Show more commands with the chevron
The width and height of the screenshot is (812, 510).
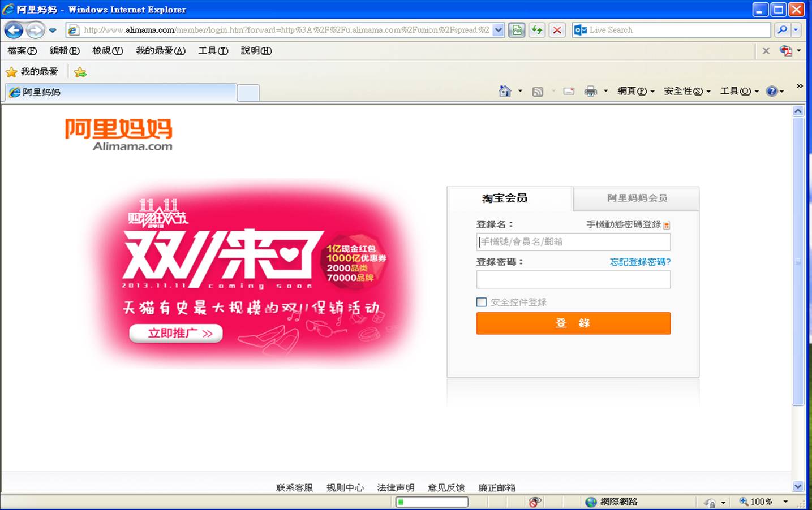pos(800,86)
